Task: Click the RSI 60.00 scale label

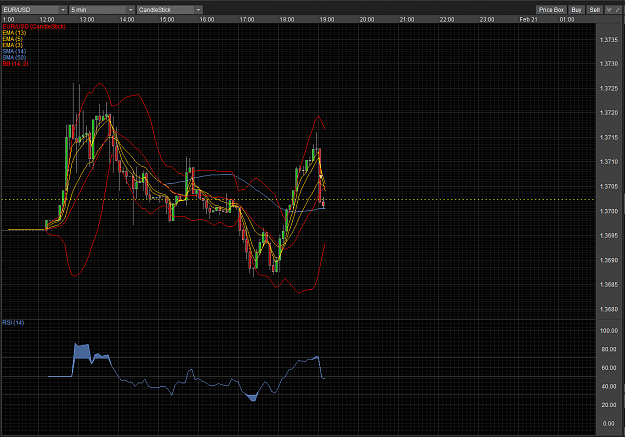Action: 609,368
